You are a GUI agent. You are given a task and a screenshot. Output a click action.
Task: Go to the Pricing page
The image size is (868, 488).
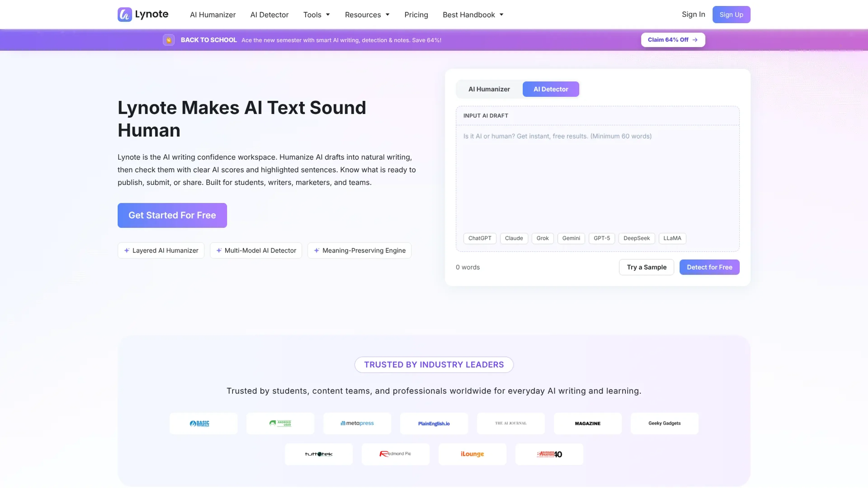click(x=416, y=14)
